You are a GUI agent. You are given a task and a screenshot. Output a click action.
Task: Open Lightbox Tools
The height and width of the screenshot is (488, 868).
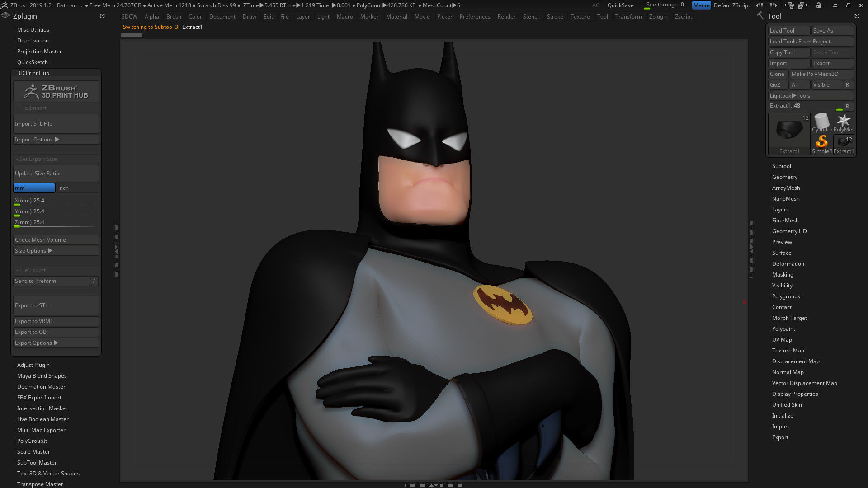(x=811, y=96)
